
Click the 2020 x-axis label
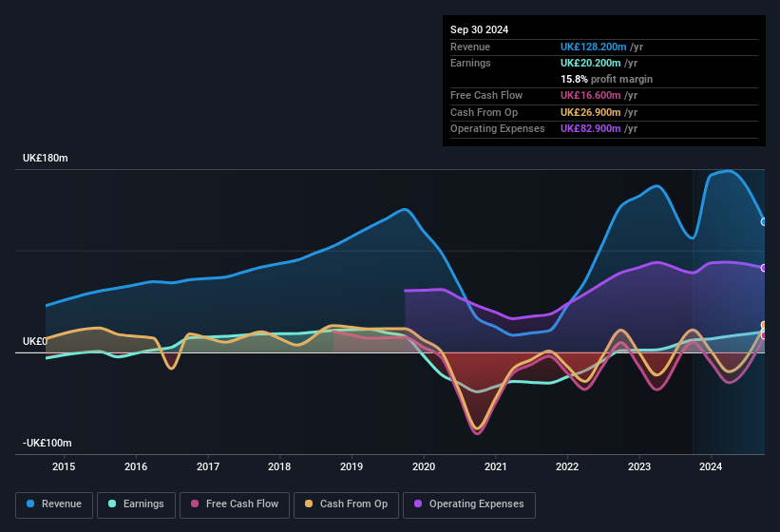[x=424, y=466]
